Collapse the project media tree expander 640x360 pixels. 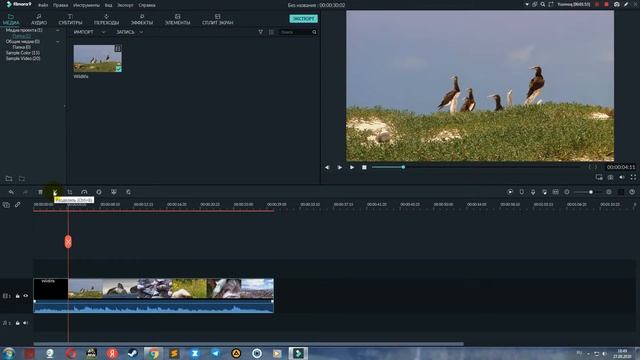pyautogui.click(x=58, y=30)
